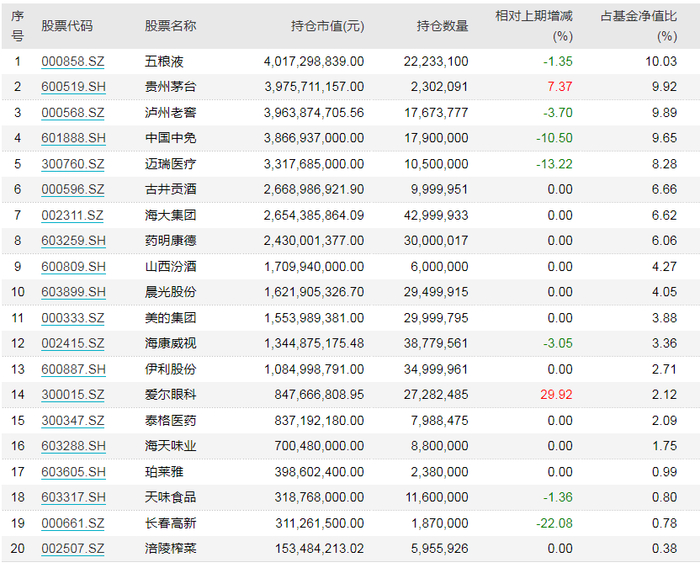
Task: Select the stock name 海大集团
Action: [x=171, y=215]
